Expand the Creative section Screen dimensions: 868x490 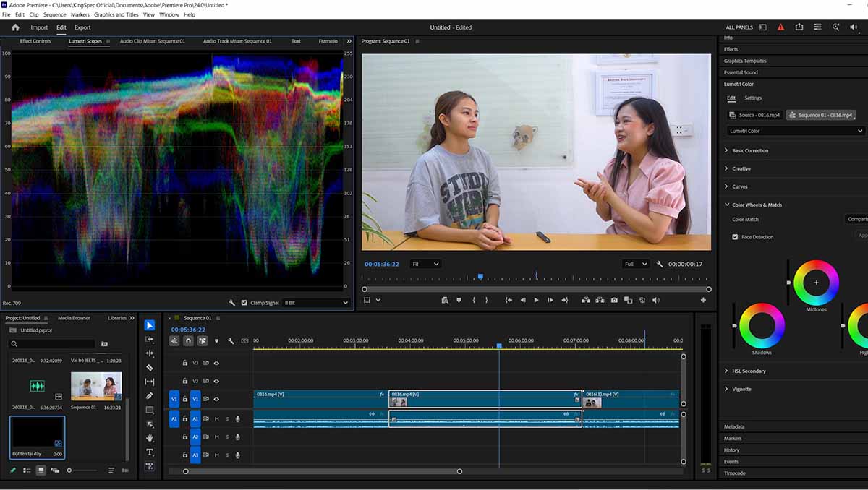tap(741, 168)
